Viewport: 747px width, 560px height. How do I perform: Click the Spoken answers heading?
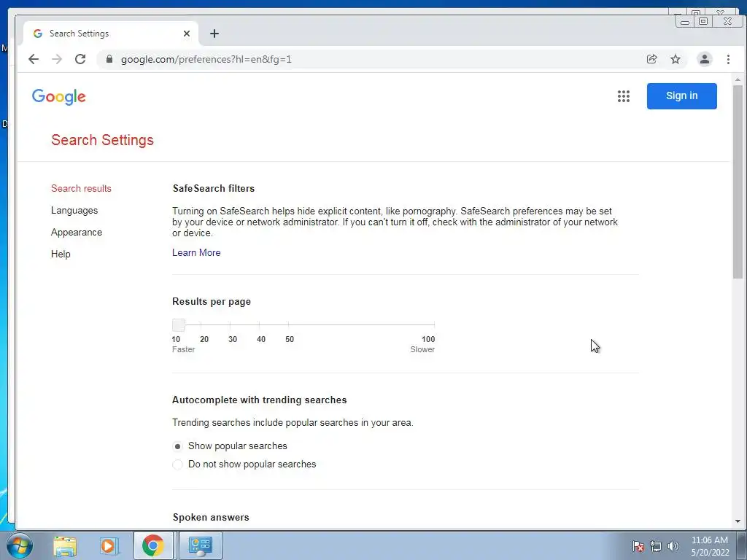[211, 518]
